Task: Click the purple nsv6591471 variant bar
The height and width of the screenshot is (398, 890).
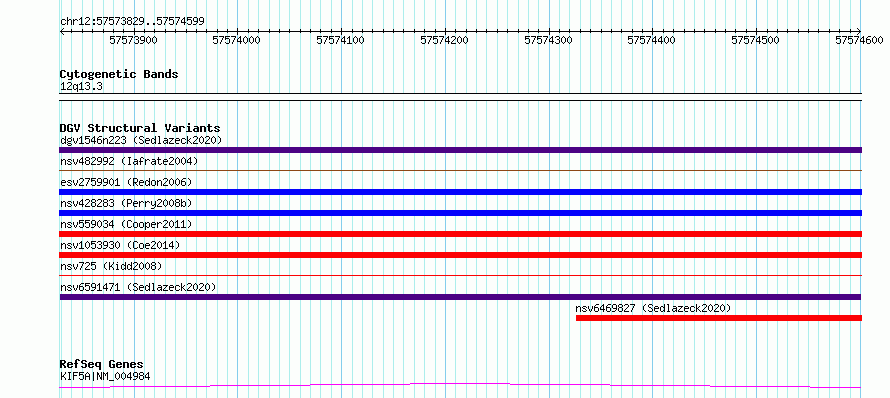Action: tap(460, 297)
